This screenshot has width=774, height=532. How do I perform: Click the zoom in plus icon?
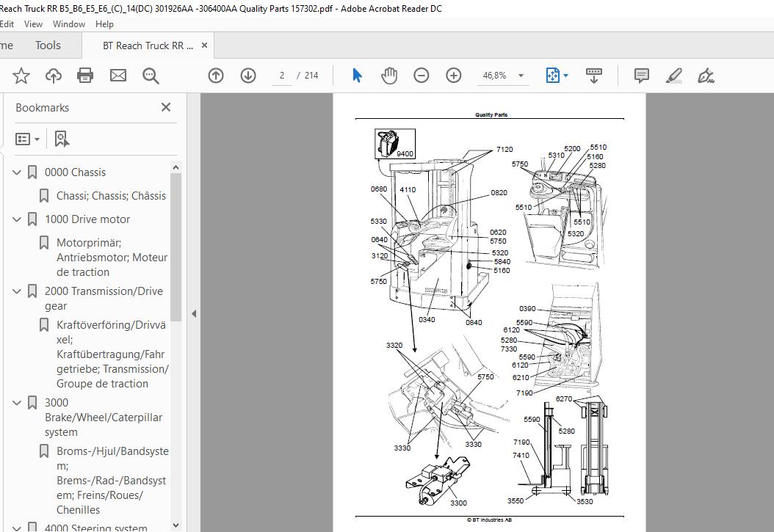(x=454, y=76)
